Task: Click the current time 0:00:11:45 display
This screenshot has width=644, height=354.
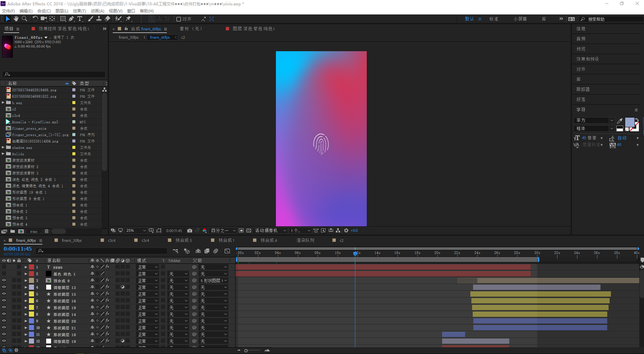Action: (x=18, y=249)
